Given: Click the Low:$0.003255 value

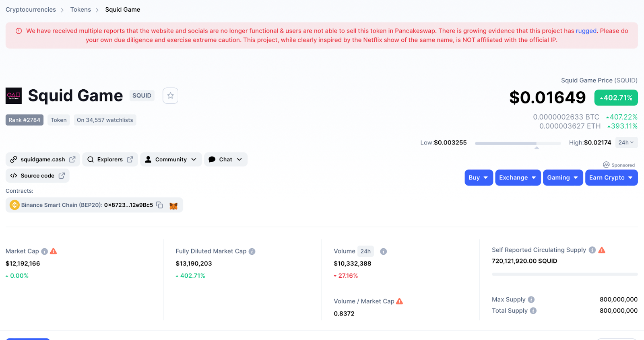Looking at the screenshot, I should coord(444,142).
